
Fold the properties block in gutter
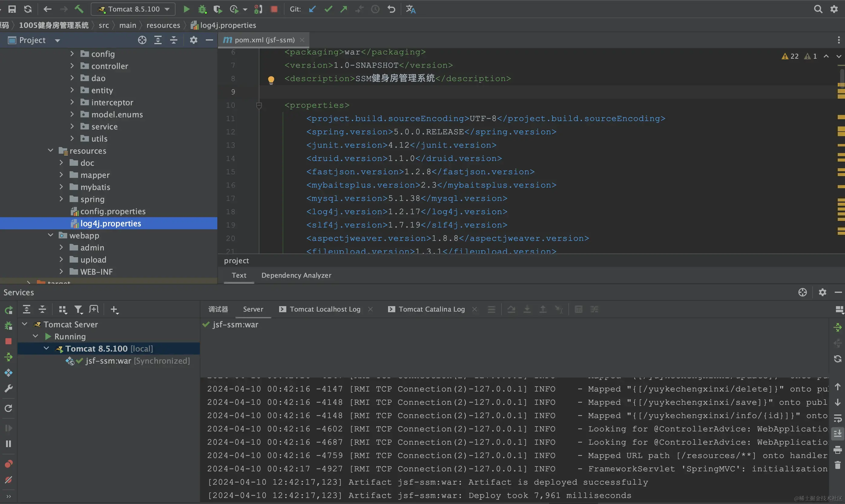point(259,105)
